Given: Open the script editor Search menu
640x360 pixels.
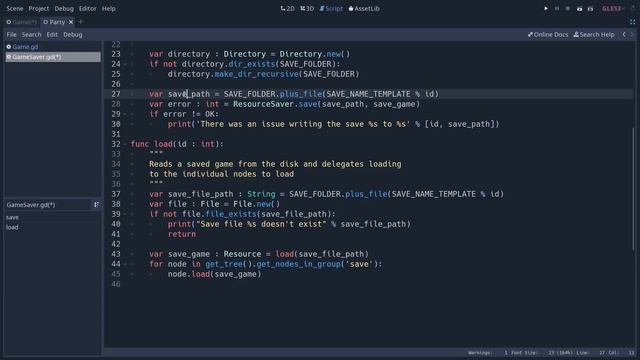Looking at the screenshot, I should click(x=31, y=35).
